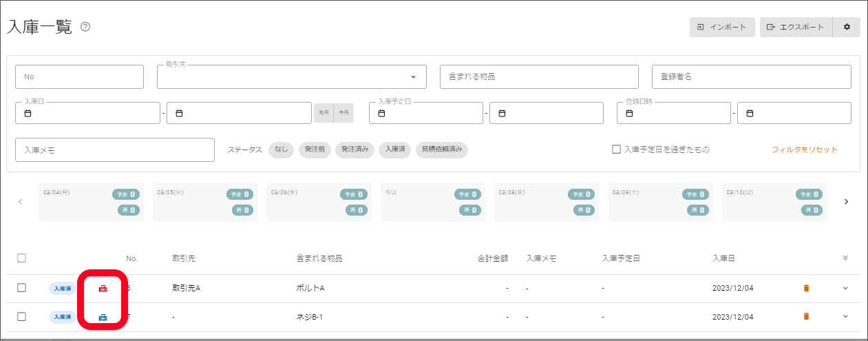This screenshot has height=341, width=868.
Task: Click the インポート button
Action: (722, 27)
